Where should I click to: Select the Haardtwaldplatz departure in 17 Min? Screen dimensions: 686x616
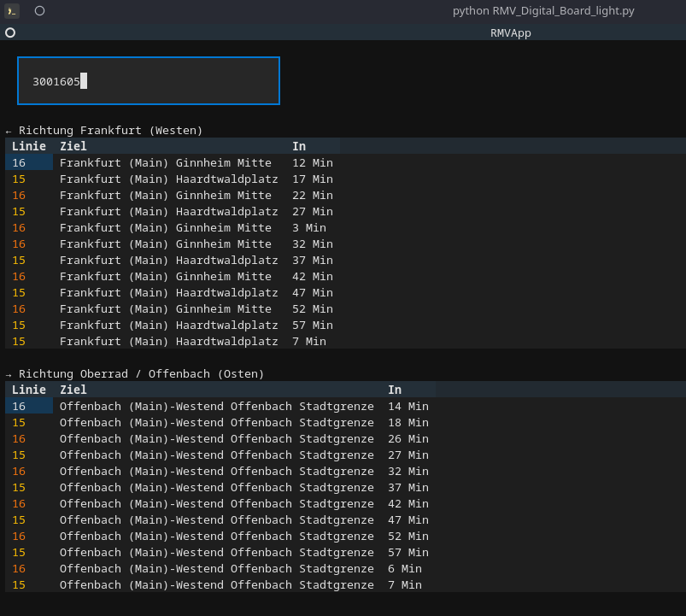pos(168,179)
